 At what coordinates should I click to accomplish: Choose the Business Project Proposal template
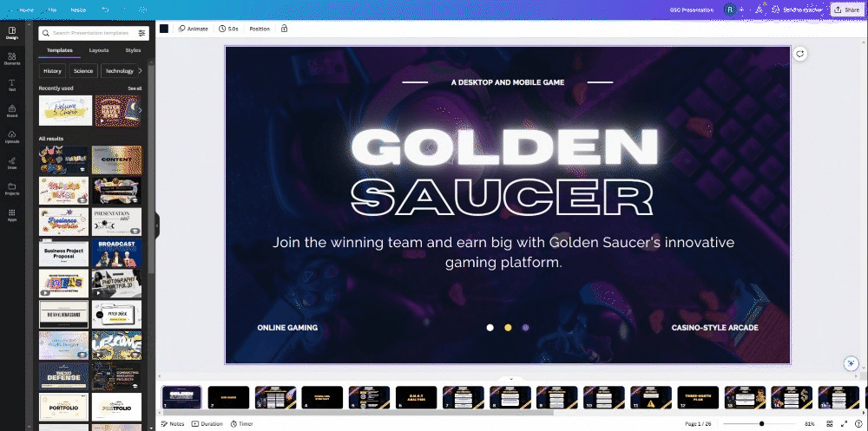click(x=63, y=253)
